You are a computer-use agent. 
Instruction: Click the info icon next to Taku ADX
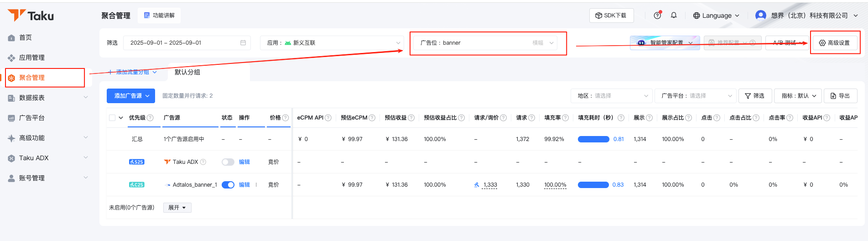click(203, 162)
